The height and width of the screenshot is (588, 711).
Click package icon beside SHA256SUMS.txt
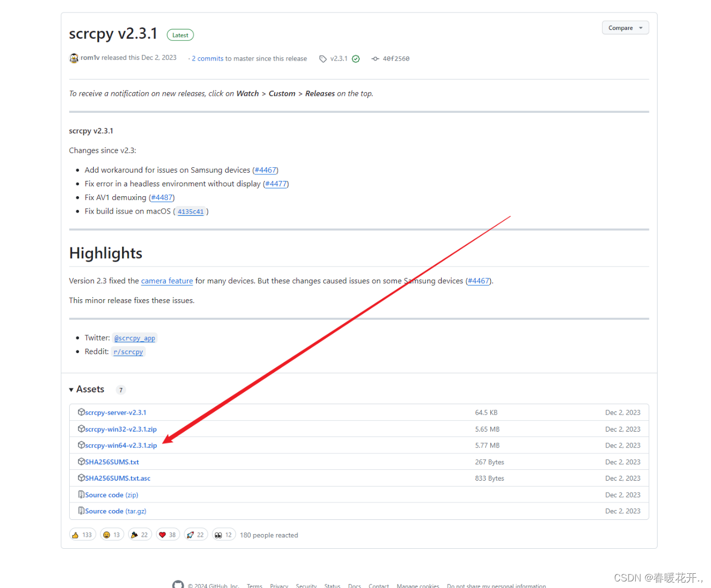[81, 461]
